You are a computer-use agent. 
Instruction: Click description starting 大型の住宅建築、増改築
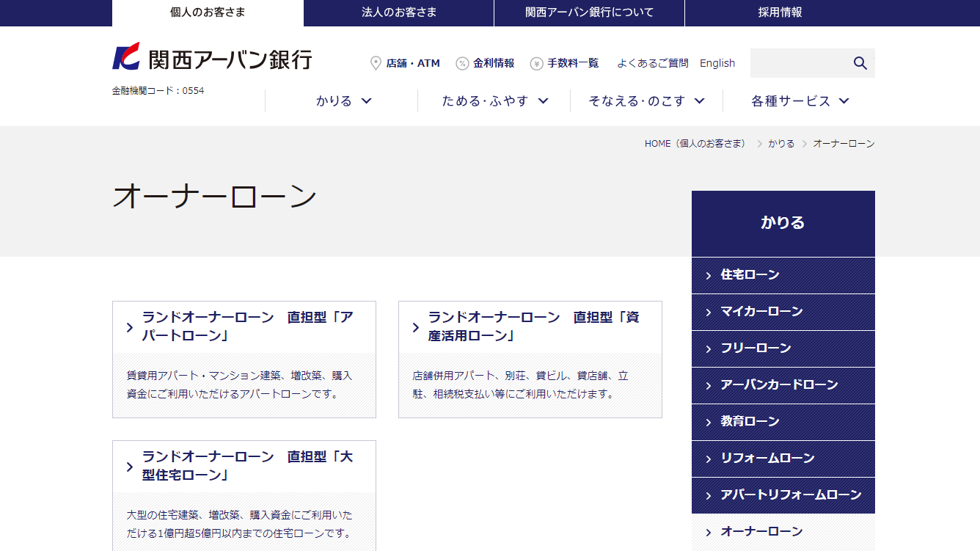point(239,524)
